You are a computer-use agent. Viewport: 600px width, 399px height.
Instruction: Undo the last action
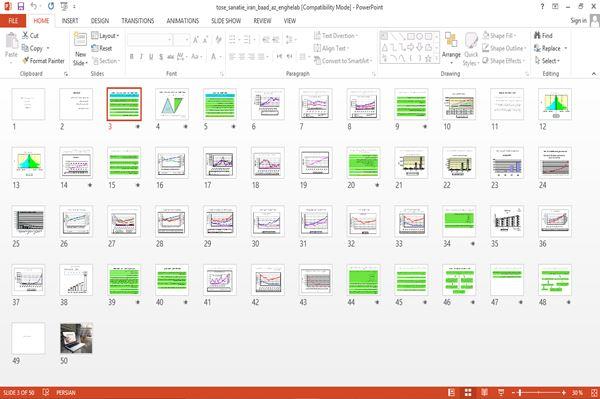coord(34,6)
